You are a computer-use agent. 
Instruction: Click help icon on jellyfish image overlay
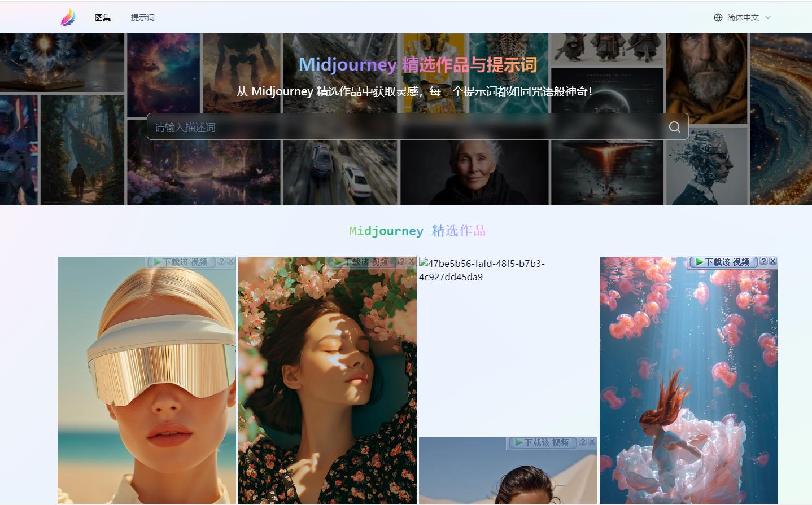[763, 261]
